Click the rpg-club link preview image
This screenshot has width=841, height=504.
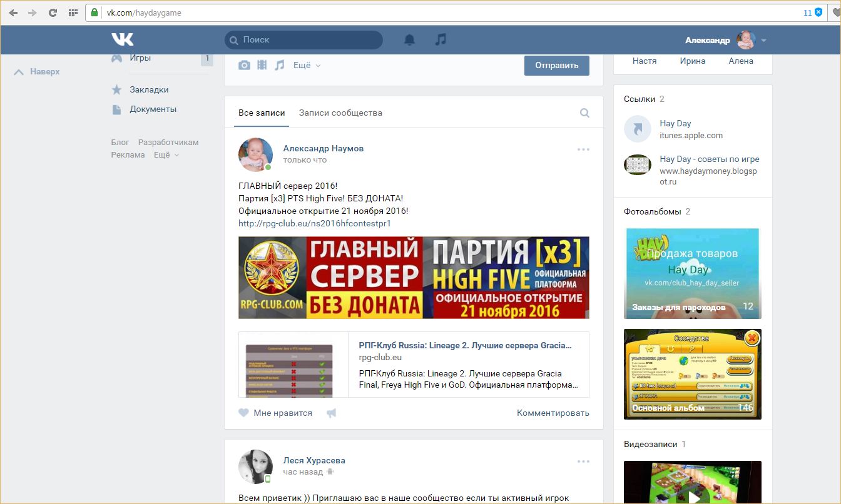click(293, 365)
